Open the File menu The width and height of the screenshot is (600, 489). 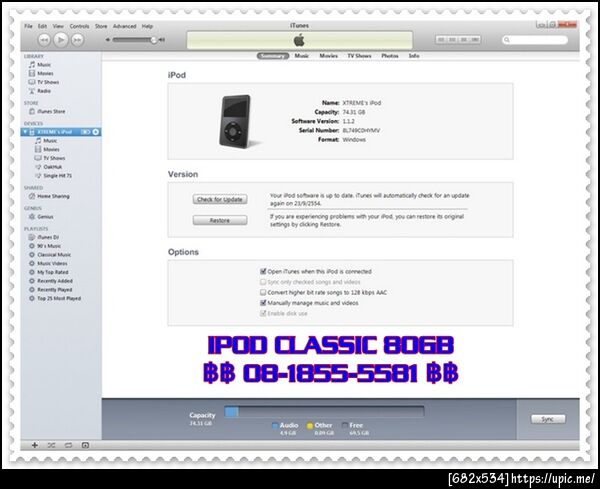pos(28,26)
